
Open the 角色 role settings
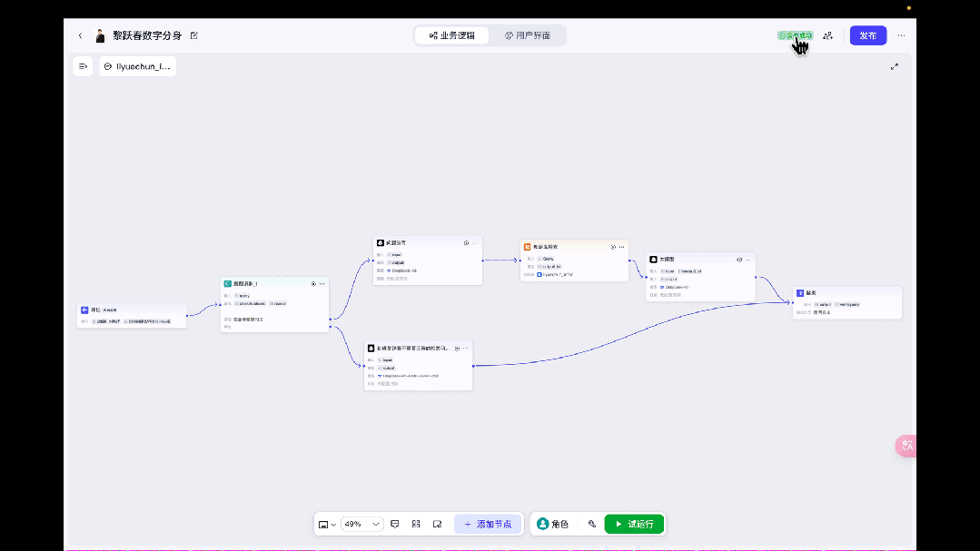click(x=553, y=524)
